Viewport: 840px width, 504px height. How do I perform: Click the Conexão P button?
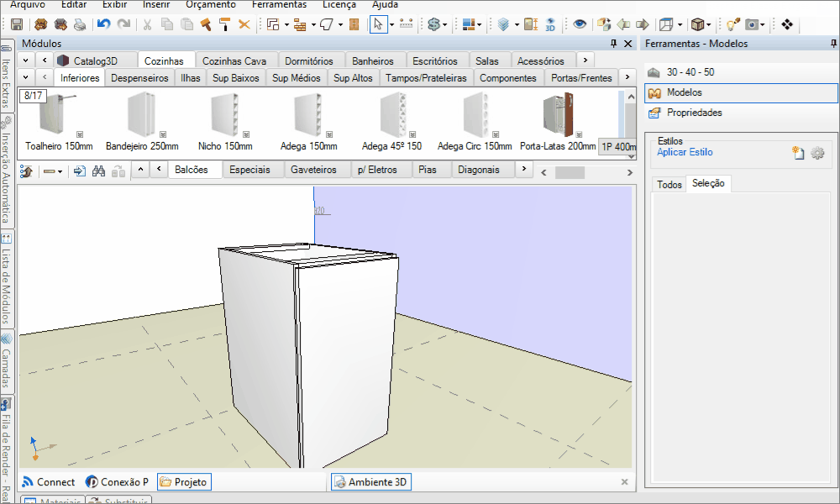[118, 482]
